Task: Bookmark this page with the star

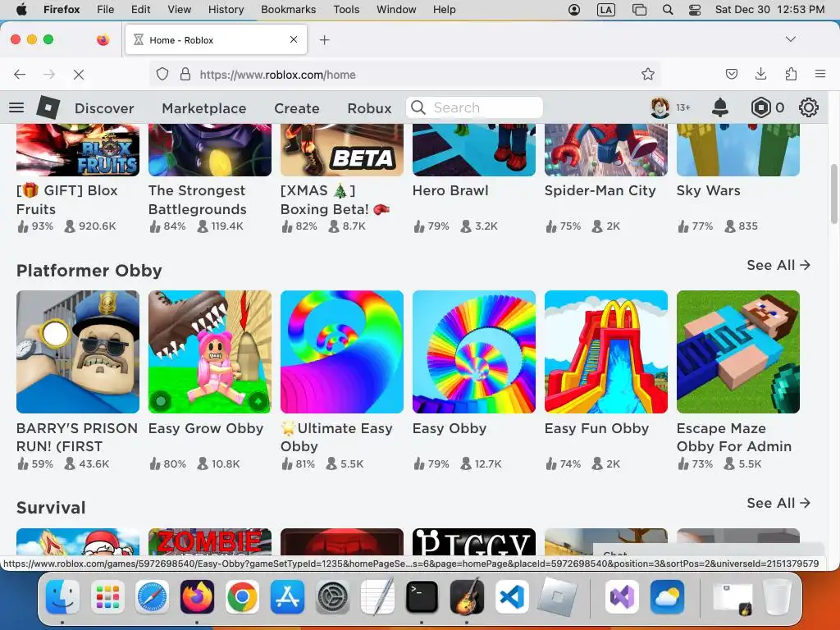Action: 648,75
